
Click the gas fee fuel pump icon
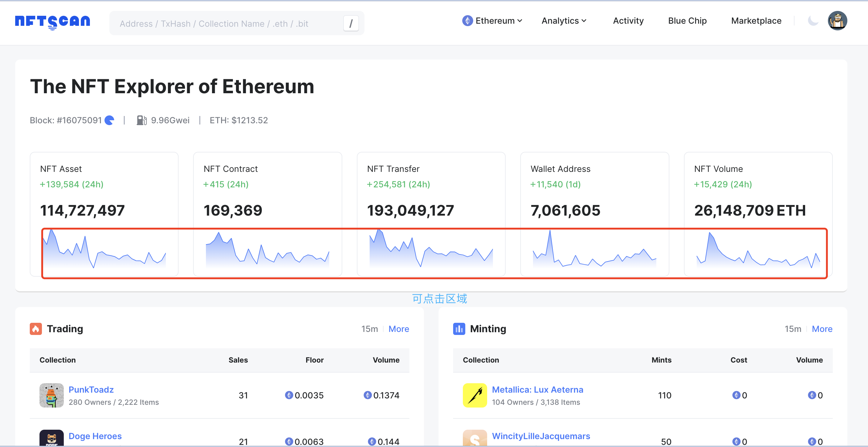click(x=141, y=120)
